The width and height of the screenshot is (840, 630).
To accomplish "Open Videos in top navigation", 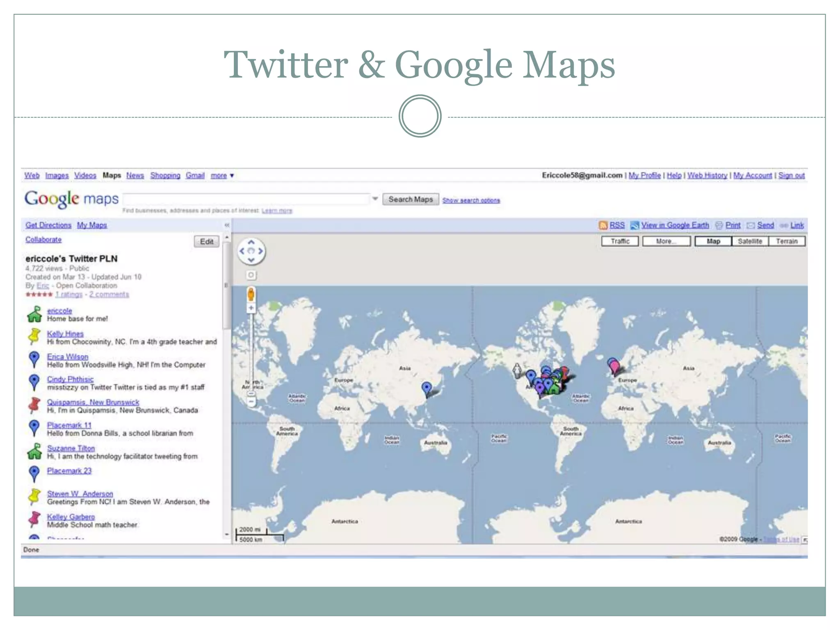I will pyautogui.click(x=85, y=176).
